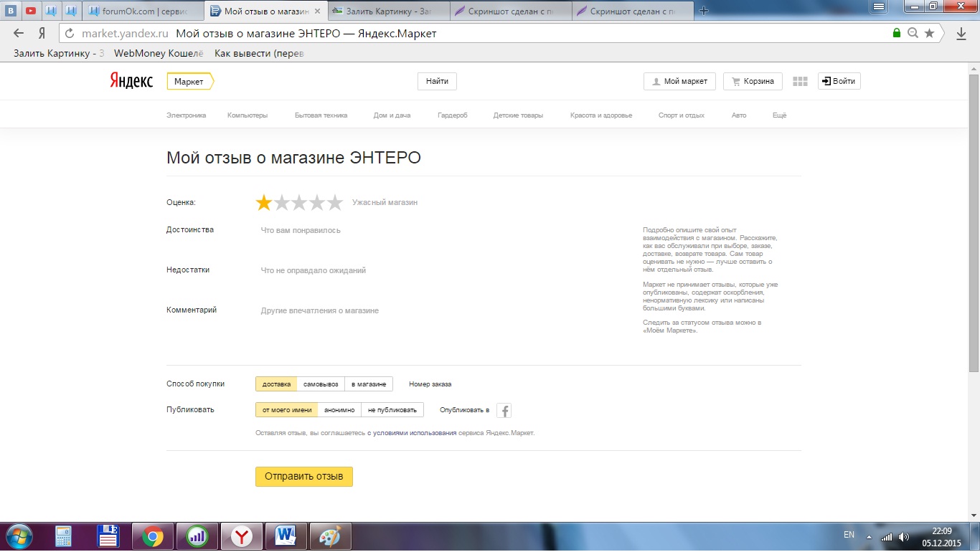Click the Маркет logo tag

(190, 82)
